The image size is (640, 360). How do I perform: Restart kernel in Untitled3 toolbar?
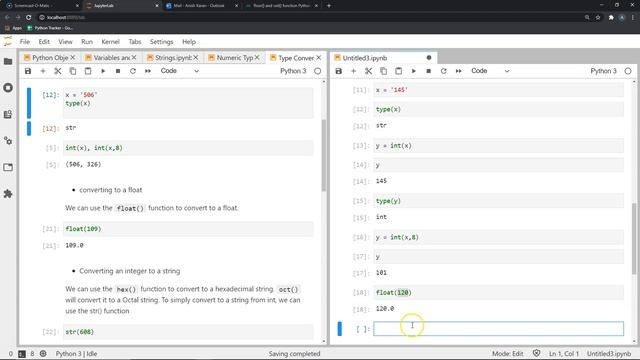[443, 71]
